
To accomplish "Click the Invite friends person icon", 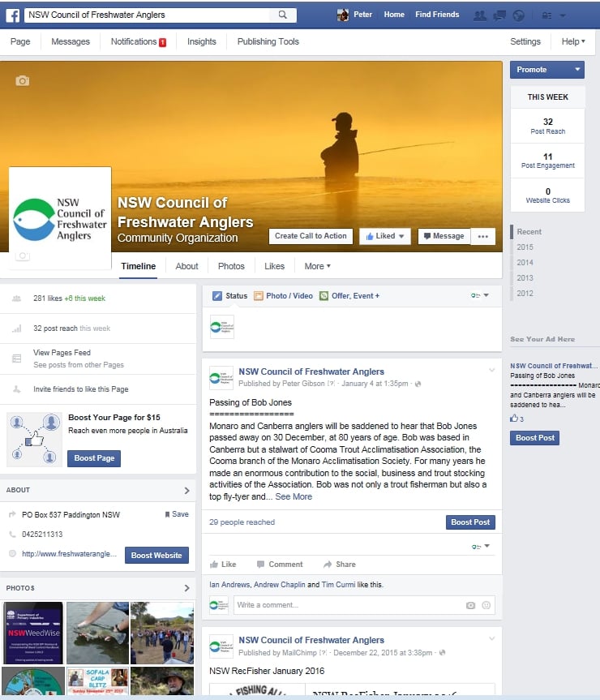I will (x=16, y=389).
